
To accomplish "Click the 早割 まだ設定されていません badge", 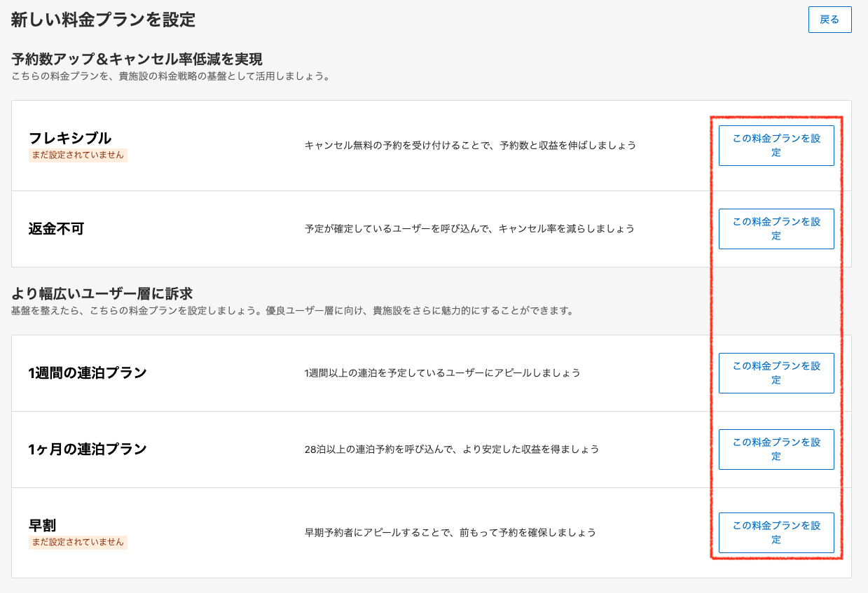I will pyautogui.click(x=78, y=542).
